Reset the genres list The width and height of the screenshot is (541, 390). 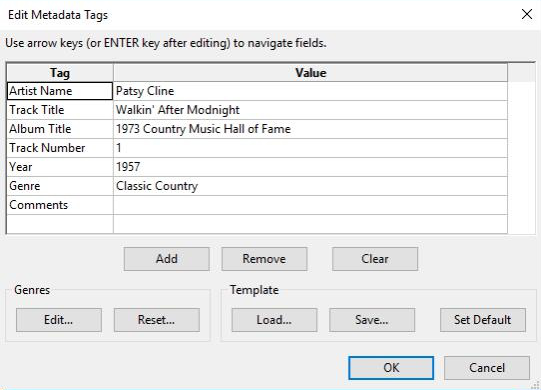(x=157, y=320)
